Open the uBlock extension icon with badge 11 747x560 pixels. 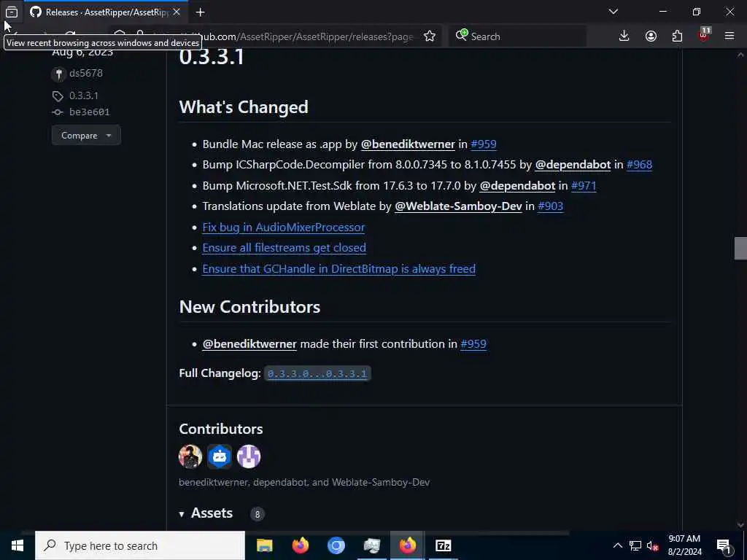704,36
